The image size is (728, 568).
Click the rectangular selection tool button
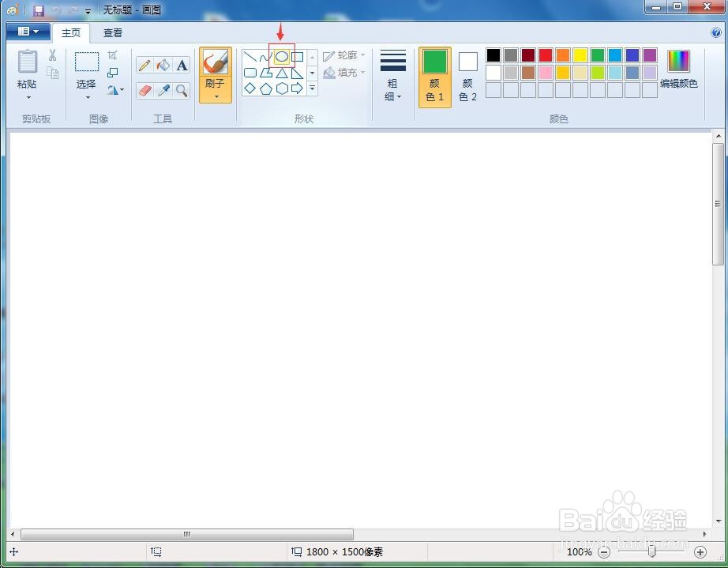tap(87, 62)
